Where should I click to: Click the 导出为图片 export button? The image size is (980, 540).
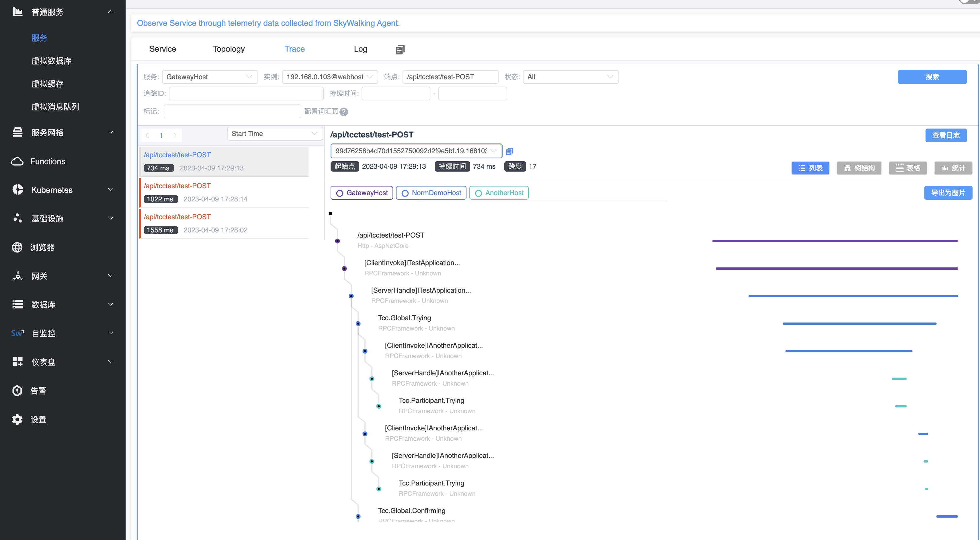coord(948,193)
